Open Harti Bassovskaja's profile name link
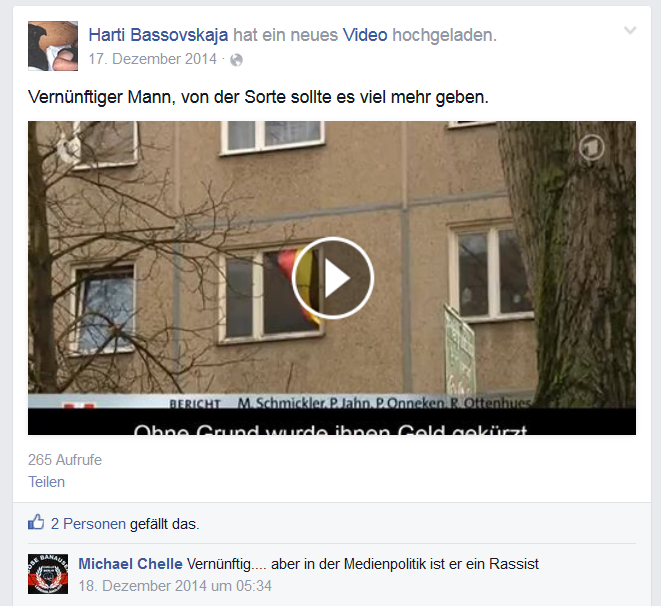Viewport: 661px width, 606px height. (158, 35)
